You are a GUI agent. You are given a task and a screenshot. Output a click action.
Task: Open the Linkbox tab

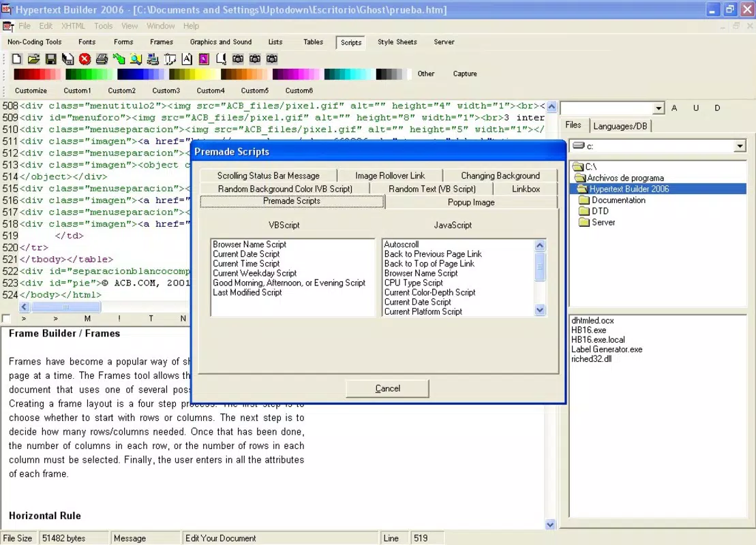526,189
